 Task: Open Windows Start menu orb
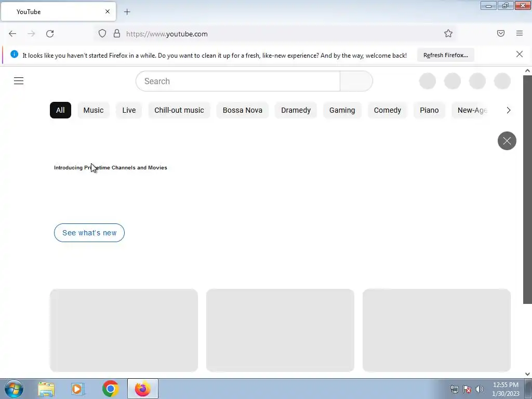[x=14, y=389]
